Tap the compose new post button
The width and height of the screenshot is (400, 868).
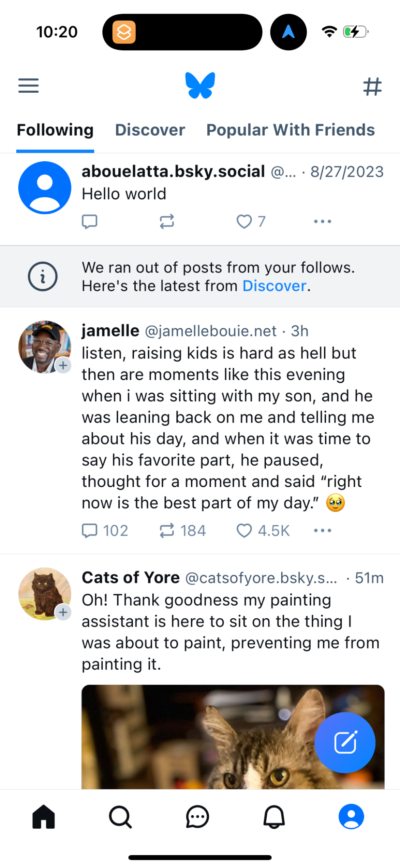pos(344,742)
